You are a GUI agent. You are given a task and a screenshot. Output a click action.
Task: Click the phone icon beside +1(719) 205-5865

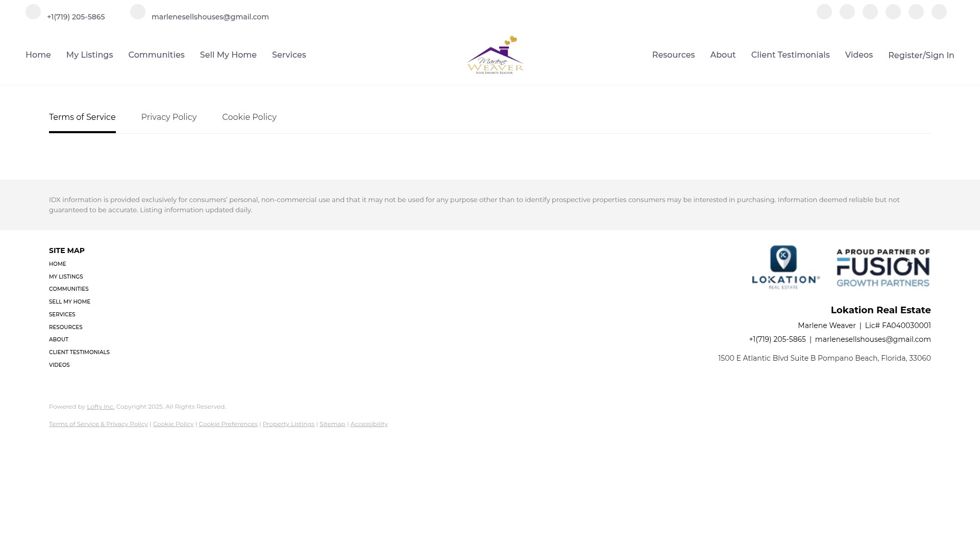click(33, 12)
